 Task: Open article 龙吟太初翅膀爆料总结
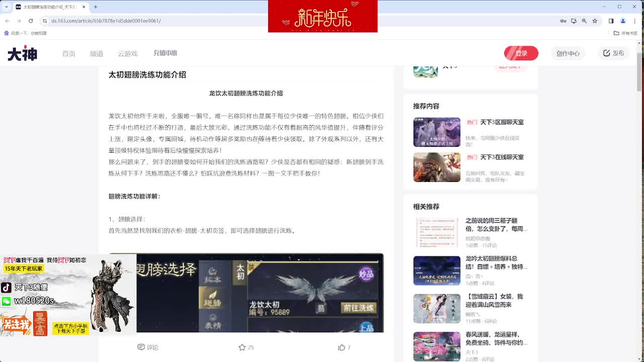pyautogui.click(x=496, y=262)
